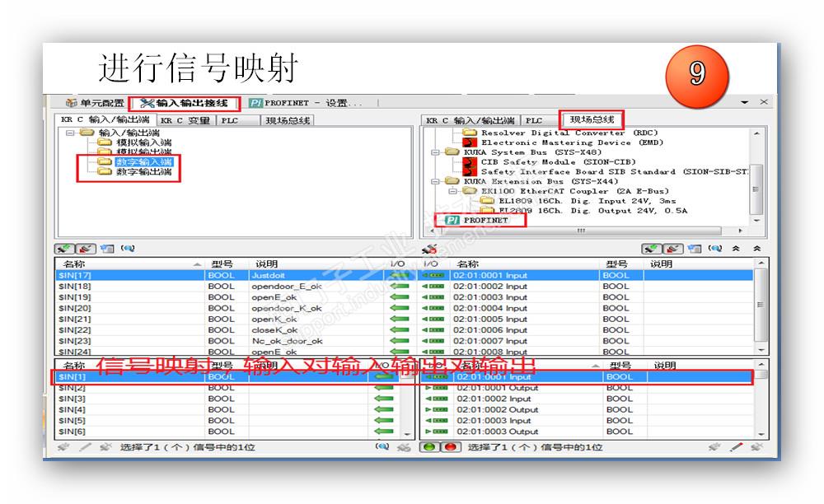Collapse the EK1100 EtherCAT Coupler node
The width and height of the screenshot is (824, 504).
click(452, 191)
